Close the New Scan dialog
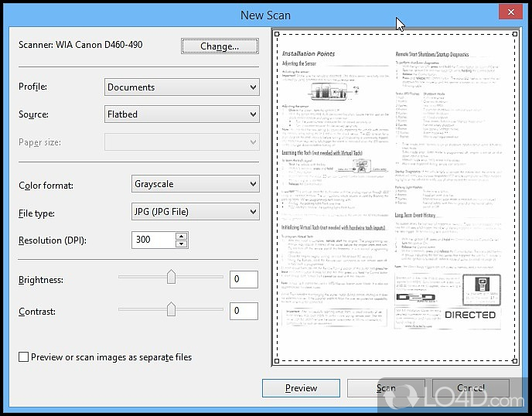The height and width of the screenshot is (416, 532). pyautogui.click(x=510, y=12)
